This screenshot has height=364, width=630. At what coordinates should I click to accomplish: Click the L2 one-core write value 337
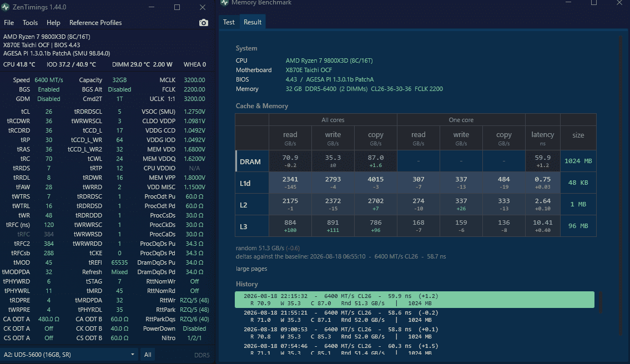pos(461,201)
